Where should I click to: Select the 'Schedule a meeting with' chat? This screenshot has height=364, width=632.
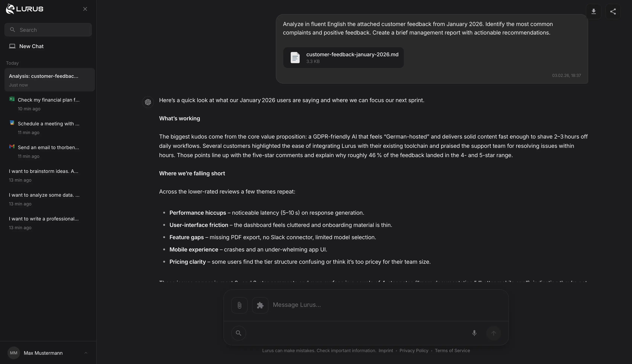coord(49,124)
